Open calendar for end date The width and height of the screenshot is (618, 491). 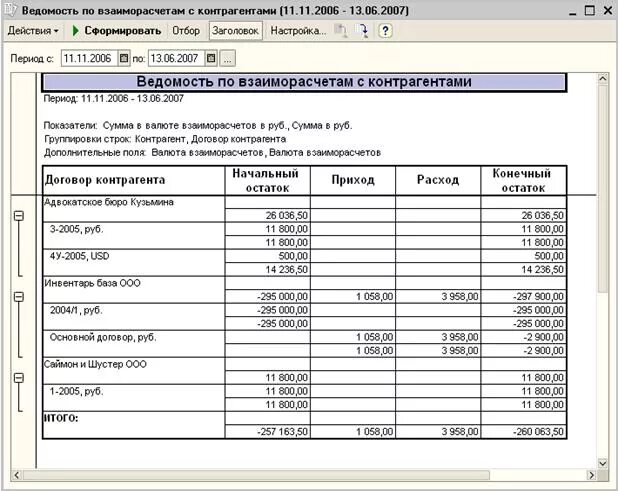pos(211,59)
